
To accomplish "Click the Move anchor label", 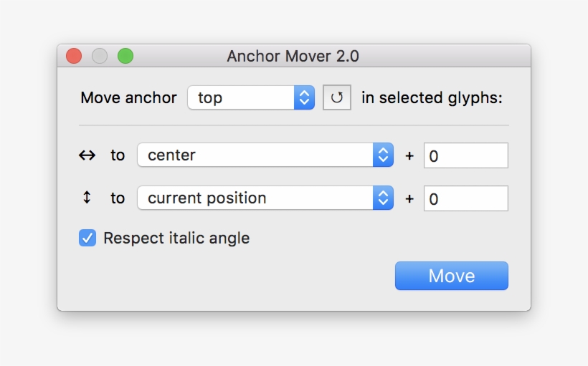I will tap(128, 98).
